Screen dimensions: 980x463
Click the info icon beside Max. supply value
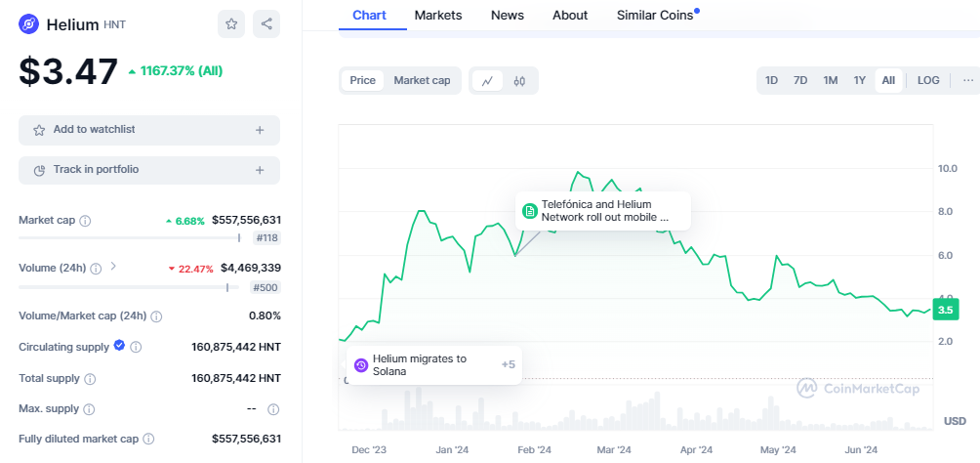click(273, 409)
